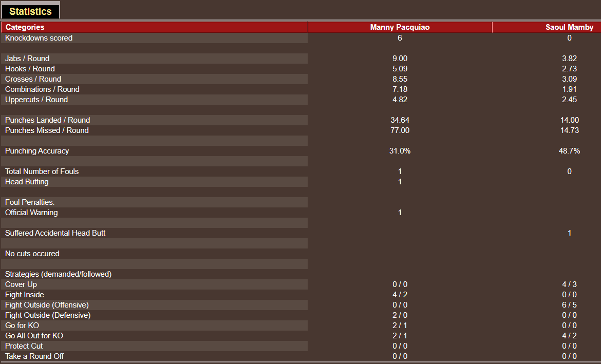The image size is (601, 364).
Task: Select the Suffered Accidental Head Butt row
Action: tap(54, 233)
